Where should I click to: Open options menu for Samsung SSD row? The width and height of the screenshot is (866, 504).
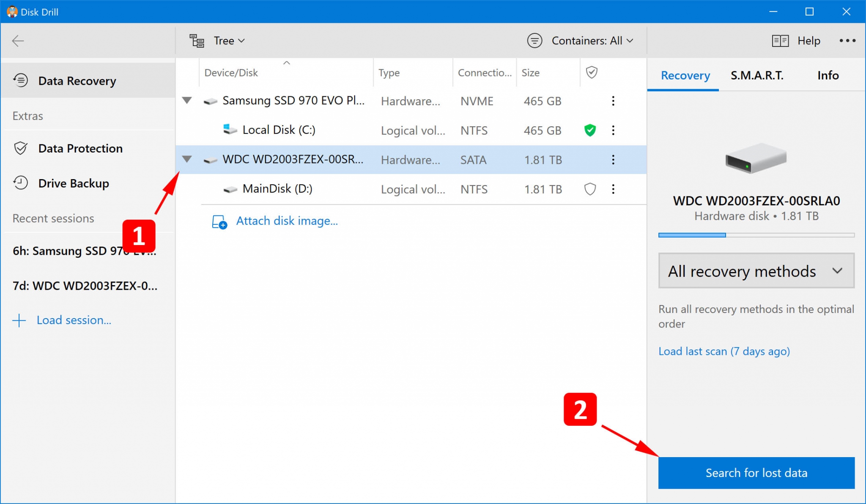pyautogui.click(x=613, y=101)
